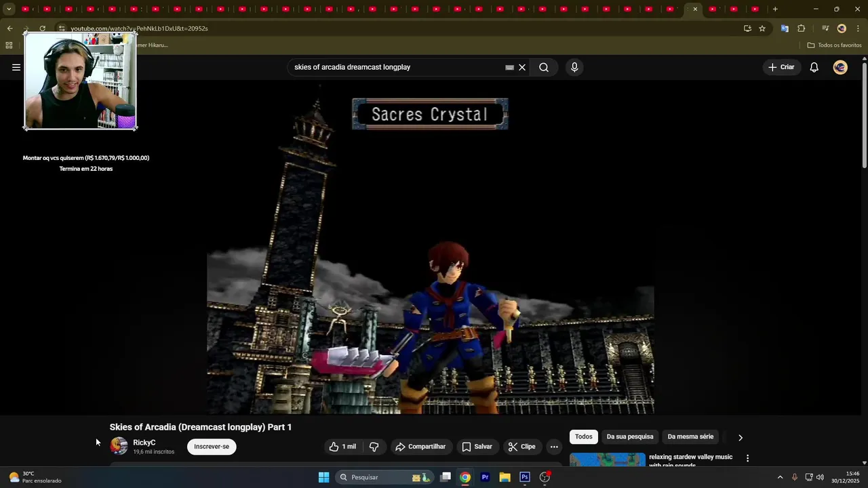This screenshot has height=488, width=868.
Task: Close the active browser tab
Action: (x=695, y=9)
